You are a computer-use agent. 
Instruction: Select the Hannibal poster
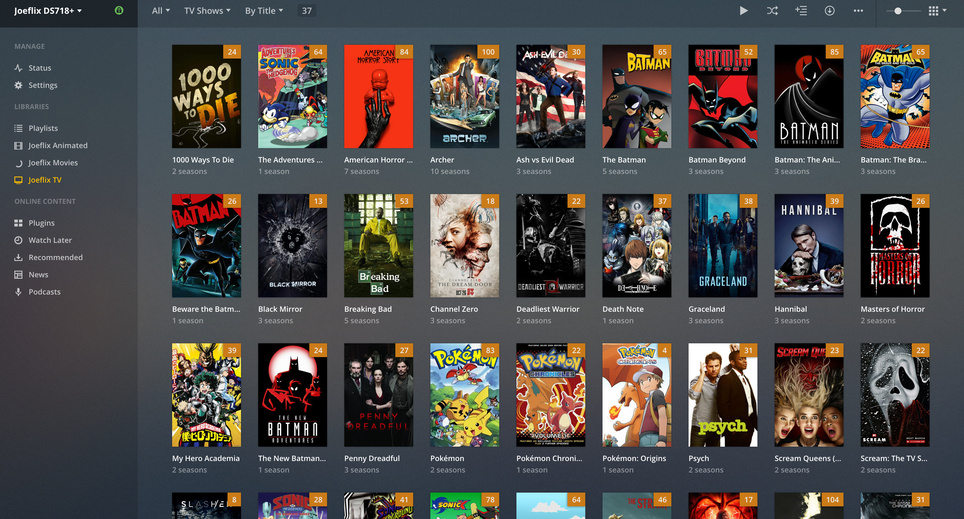[809, 246]
